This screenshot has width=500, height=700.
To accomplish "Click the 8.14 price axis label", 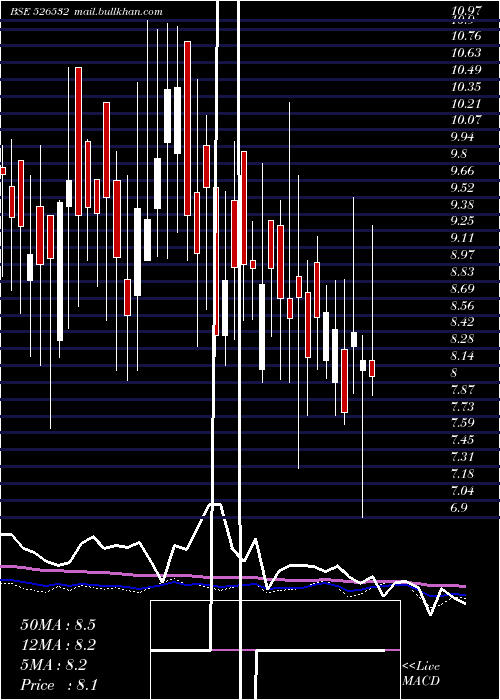I will (463, 356).
